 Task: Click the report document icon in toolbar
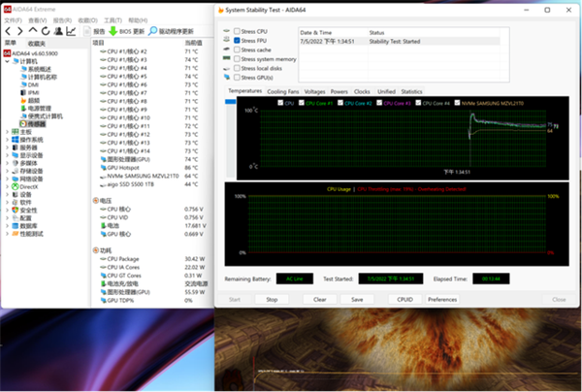click(x=85, y=31)
